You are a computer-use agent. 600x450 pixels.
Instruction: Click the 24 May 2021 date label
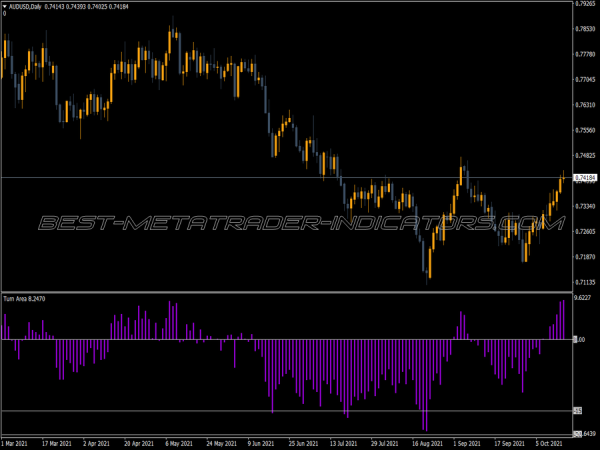point(221,444)
